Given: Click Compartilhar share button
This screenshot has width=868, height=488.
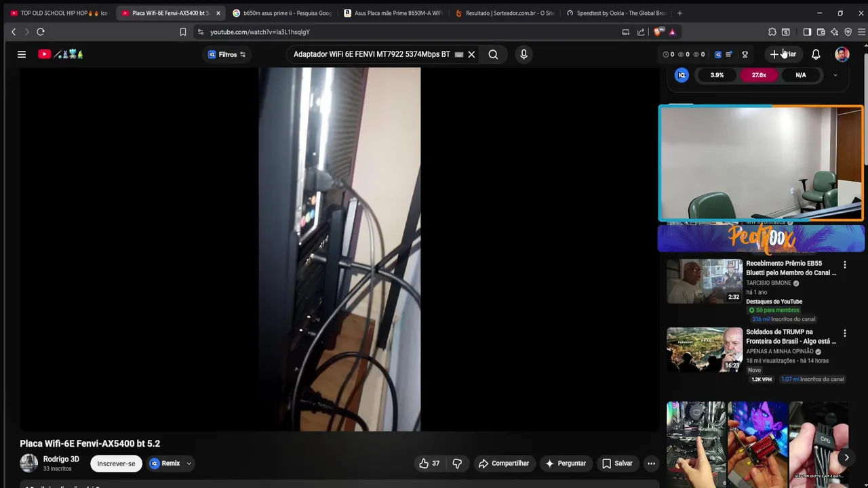Looking at the screenshot, I should [x=503, y=464].
